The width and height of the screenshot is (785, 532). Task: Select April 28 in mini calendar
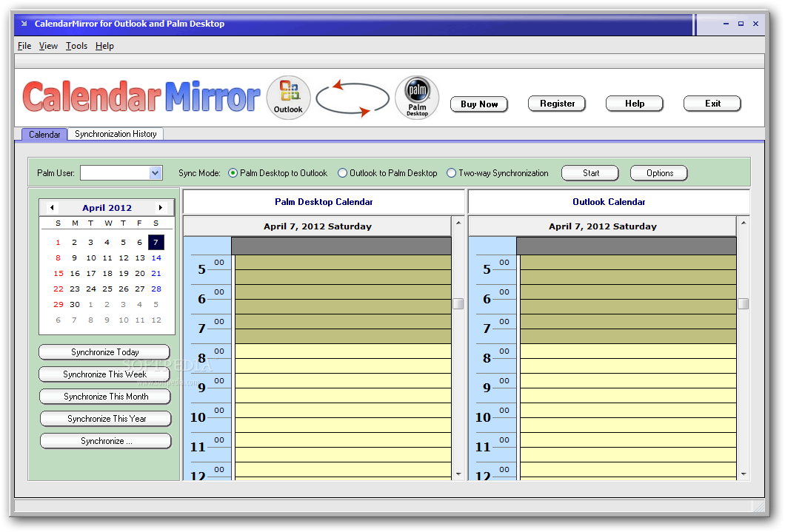tap(156, 289)
